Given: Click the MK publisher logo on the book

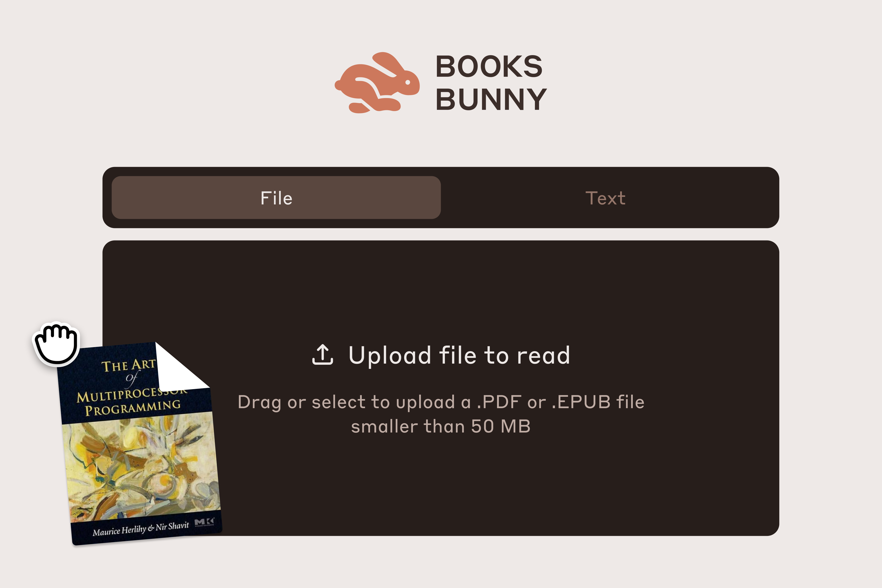Looking at the screenshot, I should coord(204,522).
